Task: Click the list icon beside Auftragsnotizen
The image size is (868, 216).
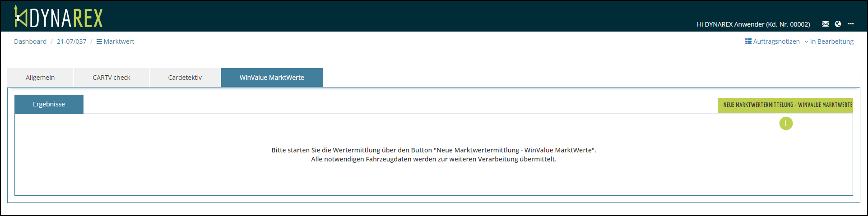Action: (x=748, y=41)
